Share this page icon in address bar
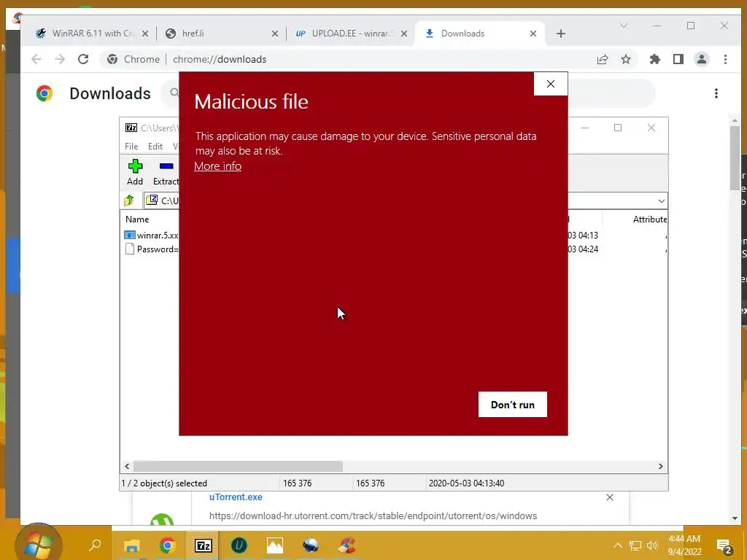 click(x=603, y=59)
